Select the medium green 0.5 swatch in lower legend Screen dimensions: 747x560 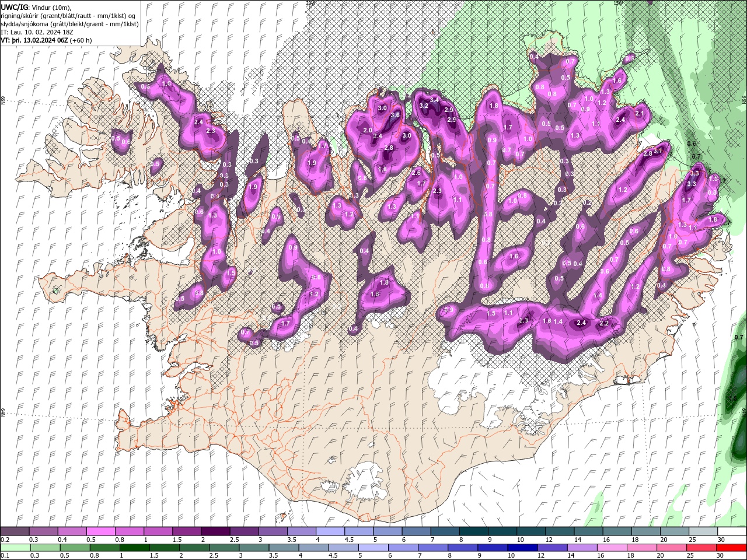coord(75,548)
